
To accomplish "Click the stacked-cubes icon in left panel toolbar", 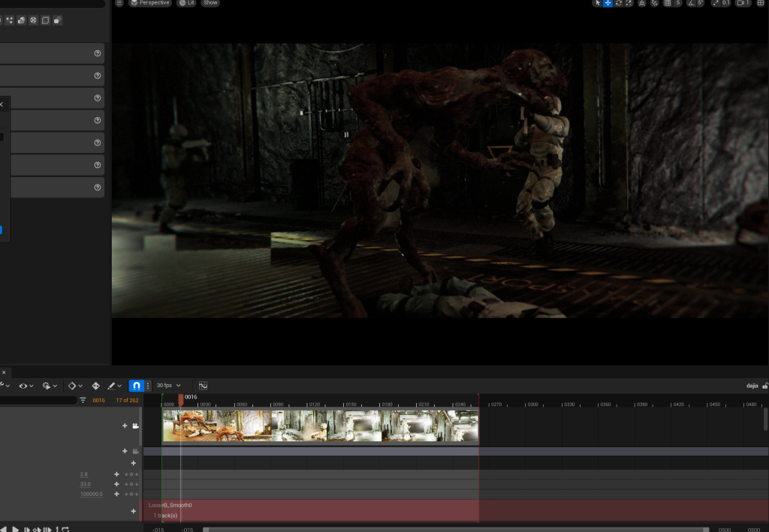I will coord(21,20).
